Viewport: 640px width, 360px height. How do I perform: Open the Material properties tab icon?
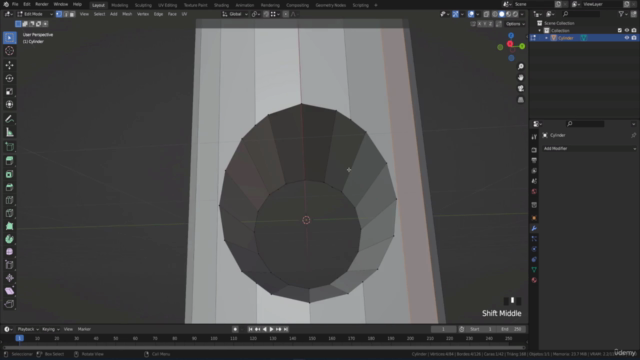tap(534, 280)
